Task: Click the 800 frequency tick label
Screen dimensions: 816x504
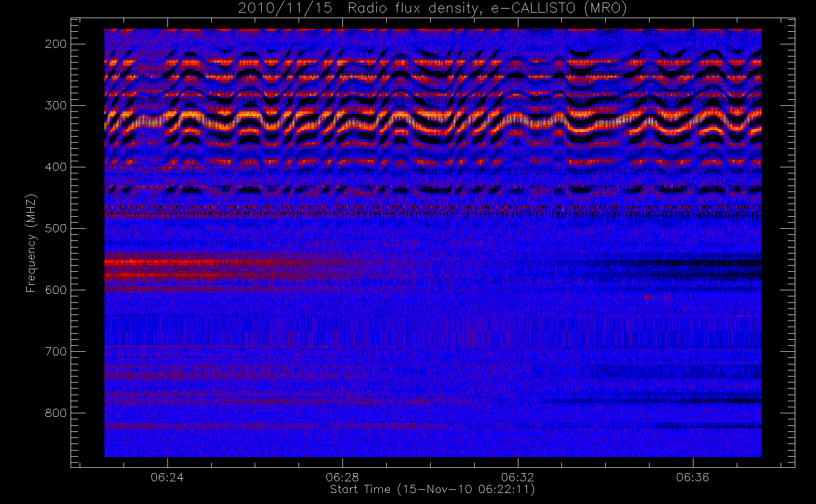Action: click(56, 413)
